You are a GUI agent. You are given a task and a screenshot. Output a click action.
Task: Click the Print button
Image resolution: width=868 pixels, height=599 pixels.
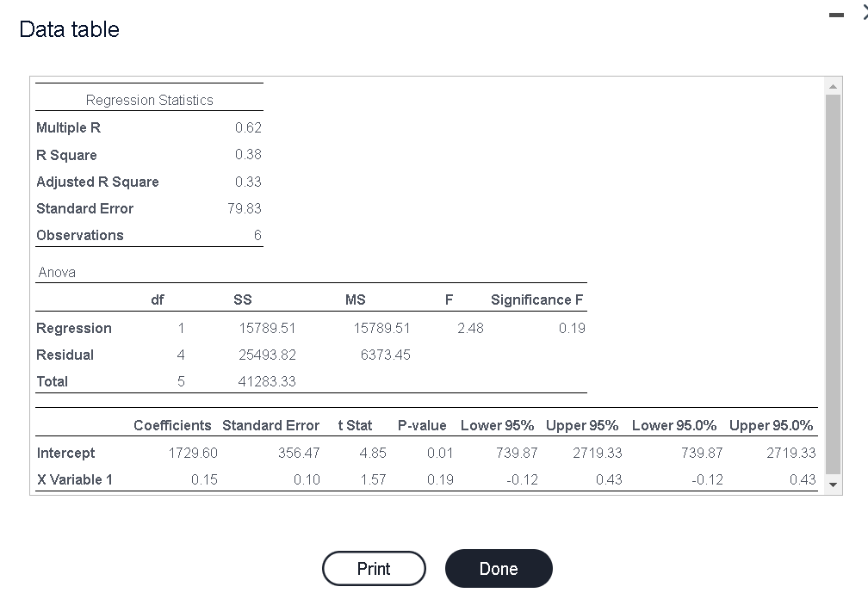(x=374, y=568)
